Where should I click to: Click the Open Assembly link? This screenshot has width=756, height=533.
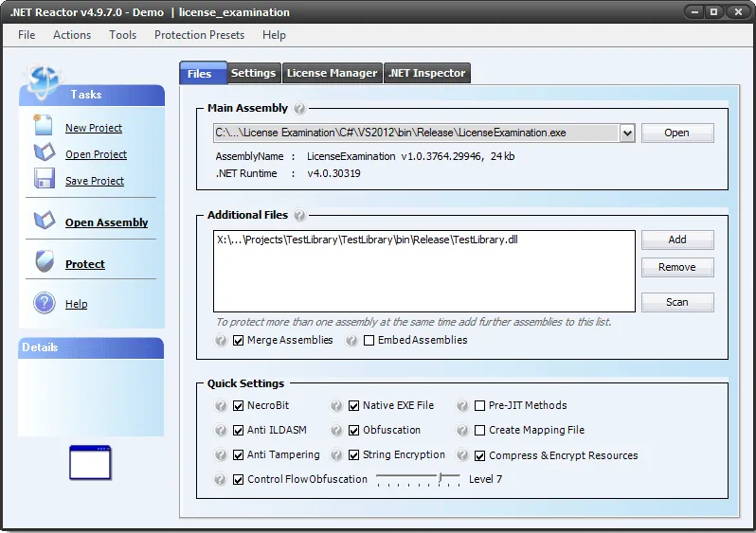point(106,222)
